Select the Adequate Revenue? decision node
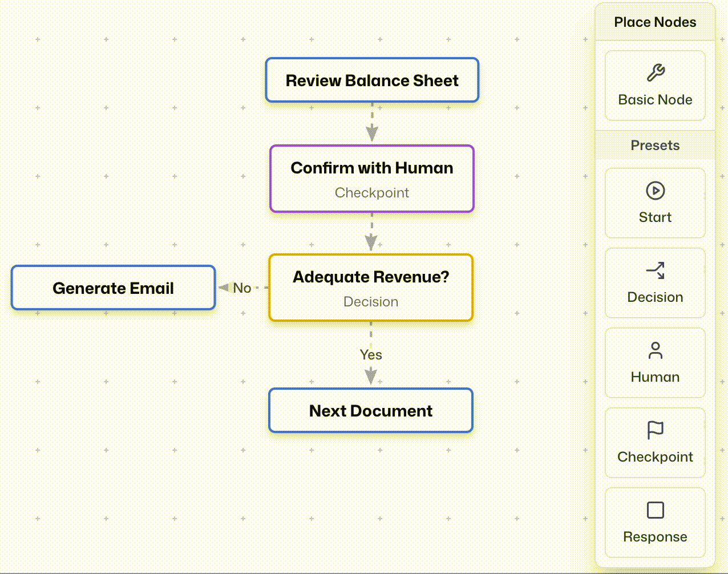This screenshot has height=574, width=728. (371, 288)
